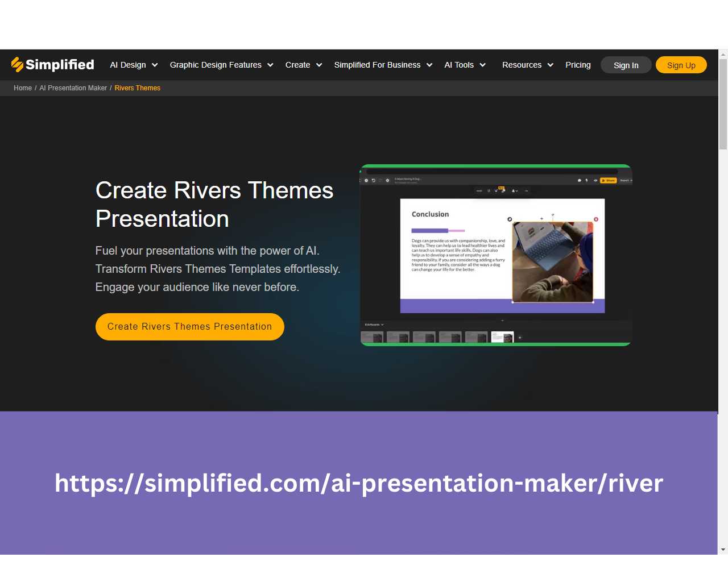Click the Simplified logo icon
Image resolution: width=728 pixels, height=582 pixels.
[18, 65]
